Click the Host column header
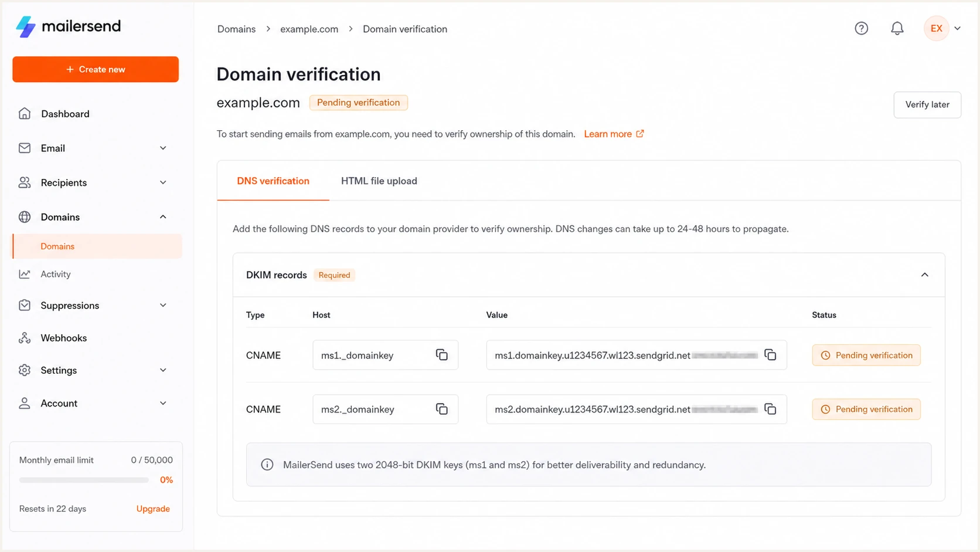 coord(321,315)
